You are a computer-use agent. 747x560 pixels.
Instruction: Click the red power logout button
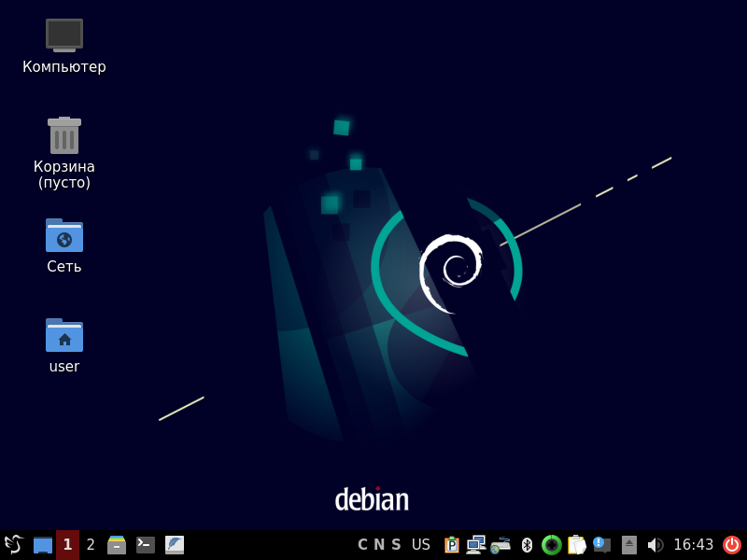click(732, 545)
